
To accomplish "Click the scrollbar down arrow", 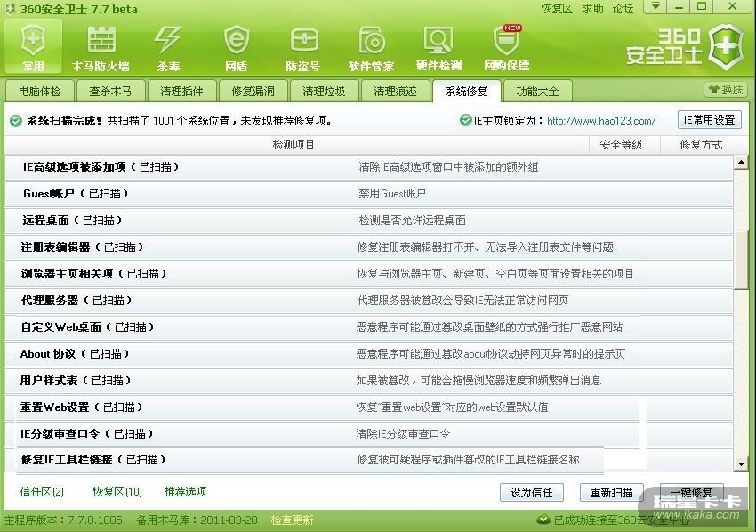I will 741,464.
